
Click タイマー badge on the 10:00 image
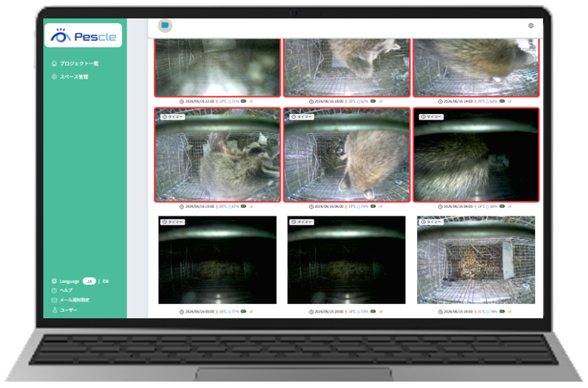[172, 117]
